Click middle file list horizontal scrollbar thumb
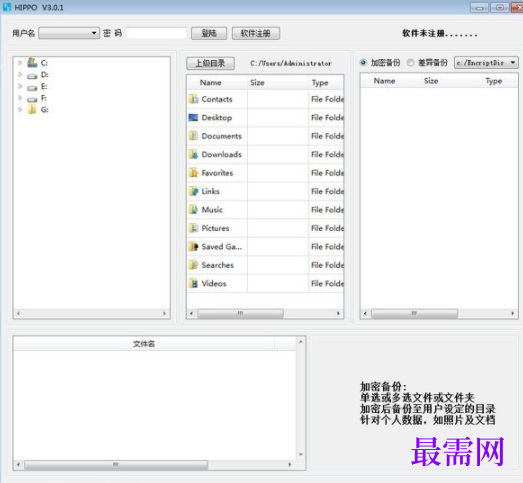 click(240, 313)
